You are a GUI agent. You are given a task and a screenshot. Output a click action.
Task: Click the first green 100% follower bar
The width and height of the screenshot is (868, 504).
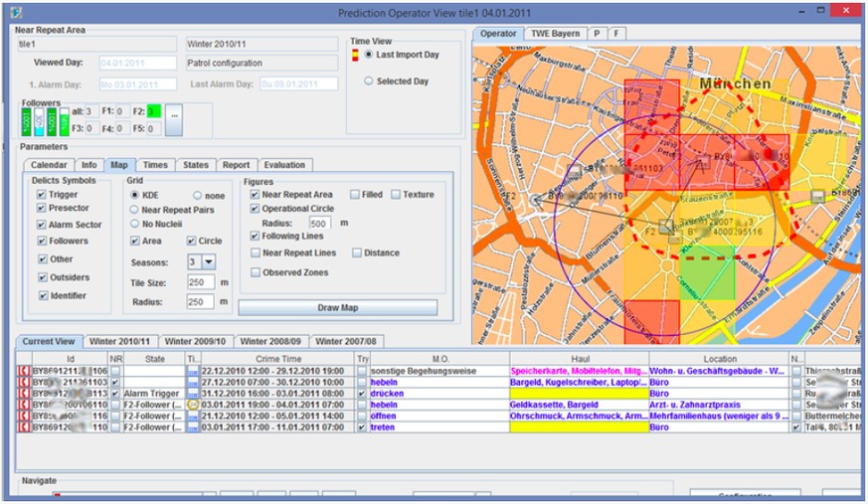point(27,120)
